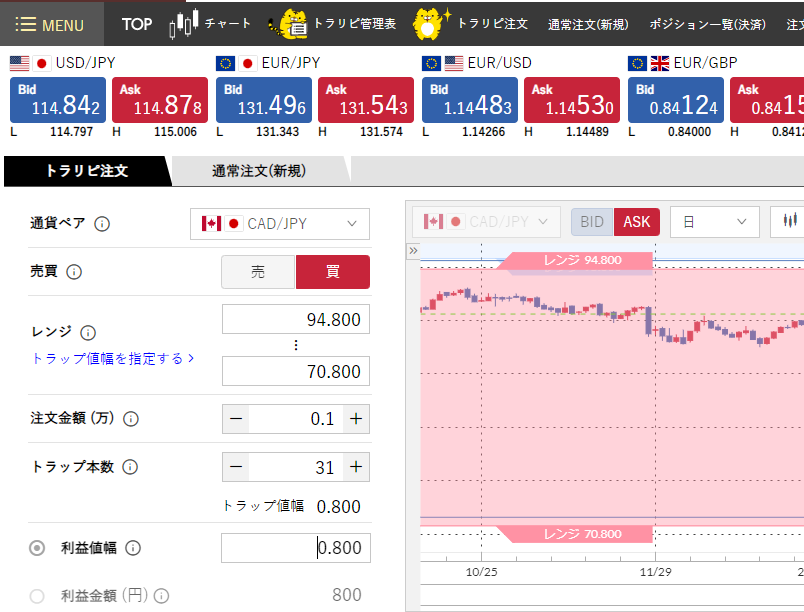Open トラリピ管理表 mascot icon
This screenshot has height=612, width=804.
click(x=294, y=24)
